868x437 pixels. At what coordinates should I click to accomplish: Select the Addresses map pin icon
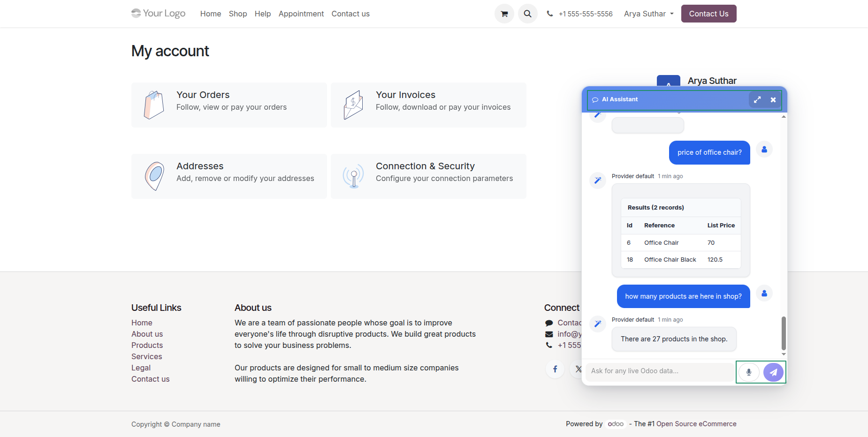[154, 176]
